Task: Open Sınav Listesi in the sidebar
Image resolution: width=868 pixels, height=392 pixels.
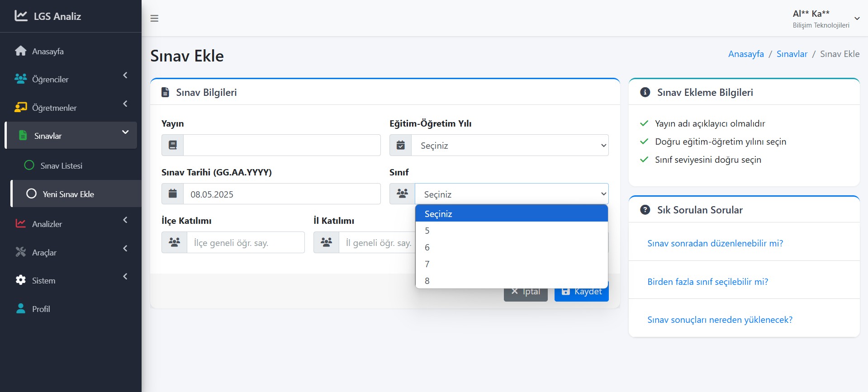Action: click(x=61, y=165)
